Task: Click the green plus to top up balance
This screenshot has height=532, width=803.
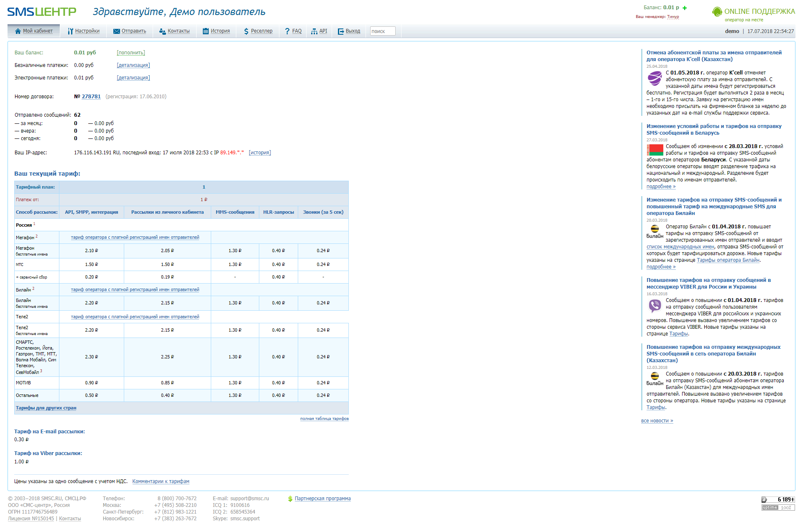Action: 685,8
